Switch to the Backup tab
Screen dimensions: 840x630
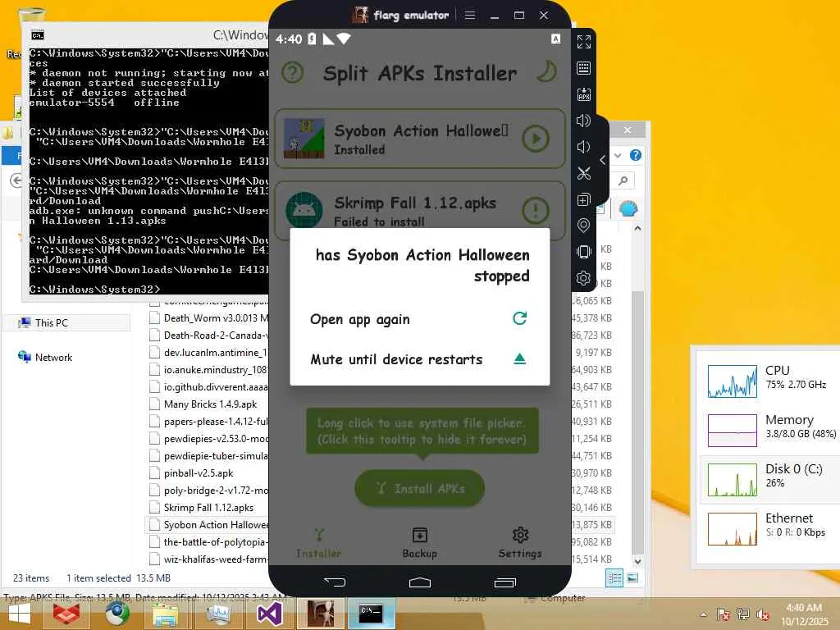419,543
